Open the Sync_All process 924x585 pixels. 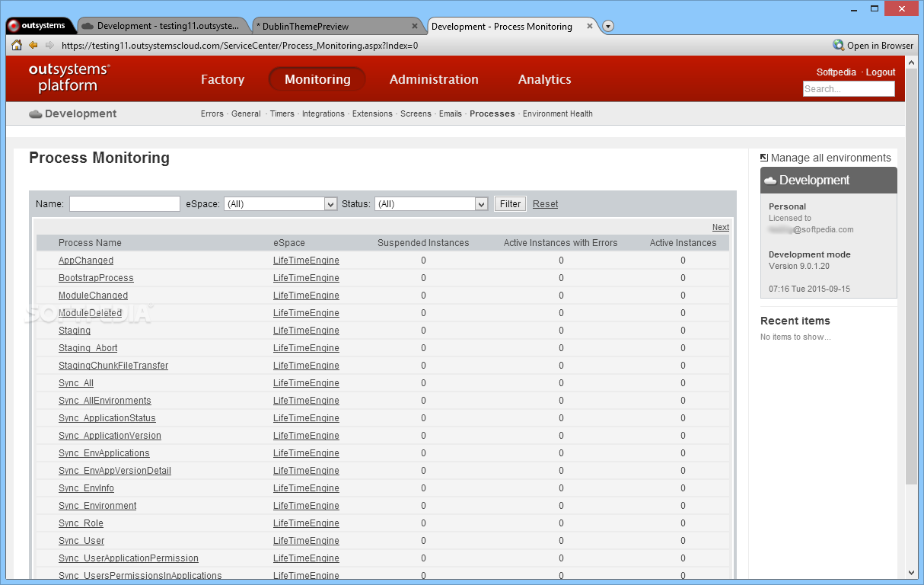click(x=76, y=383)
